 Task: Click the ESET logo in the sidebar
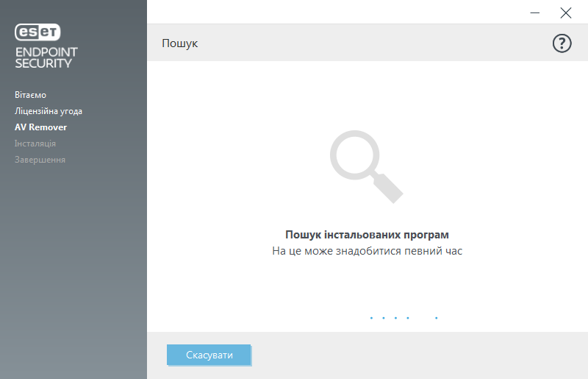pos(37,32)
